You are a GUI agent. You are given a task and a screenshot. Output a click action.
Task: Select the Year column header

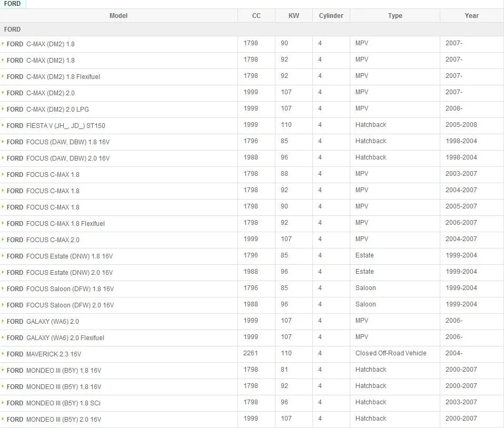pos(471,15)
